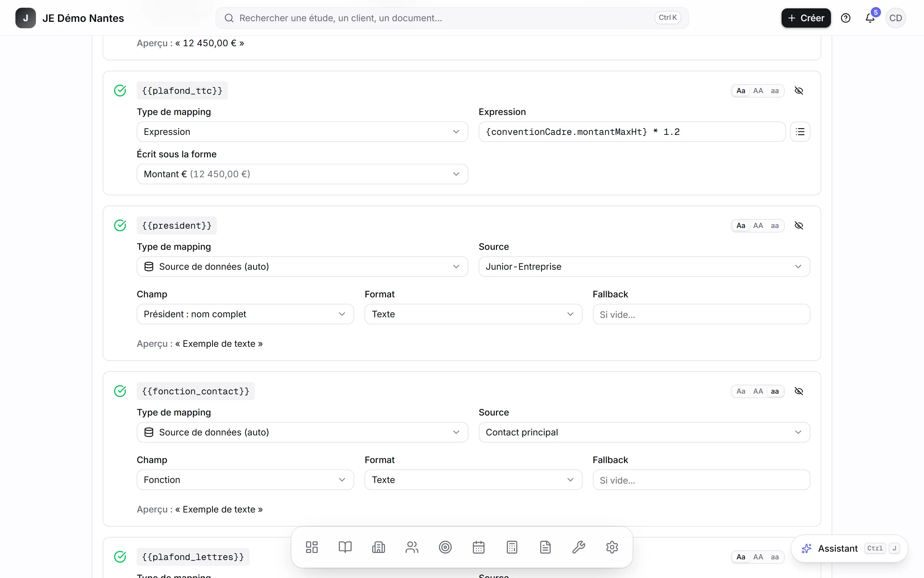Screen dimensions: 924x578
Task: Open the wrench tools icon in bottom dock
Action: point(579,547)
